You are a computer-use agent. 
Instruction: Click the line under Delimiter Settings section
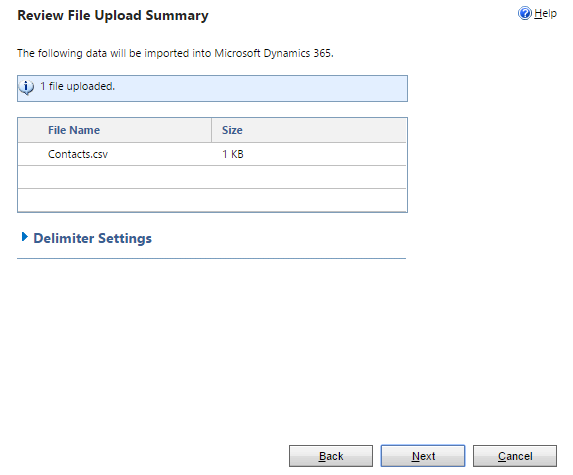[212, 258]
